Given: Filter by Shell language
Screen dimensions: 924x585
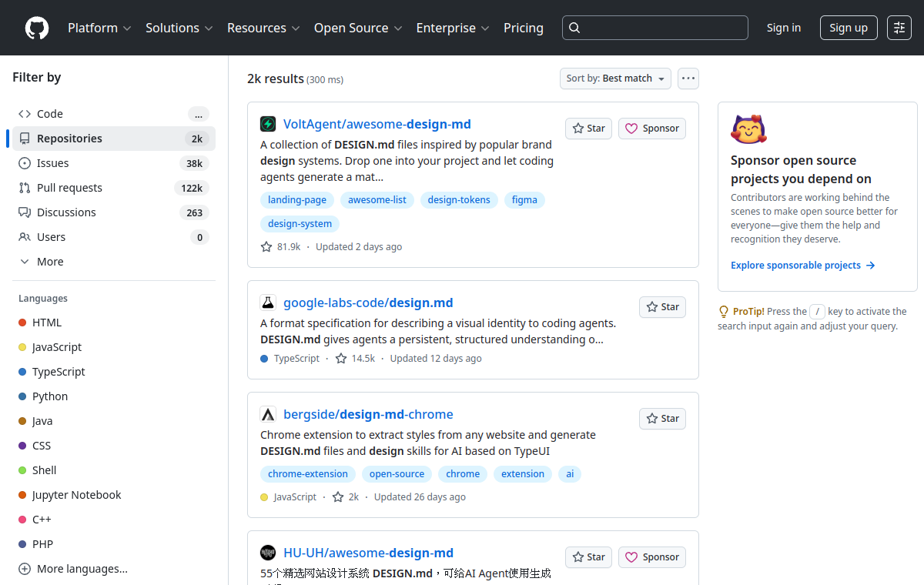Looking at the screenshot, I should [x=114, y=470].
